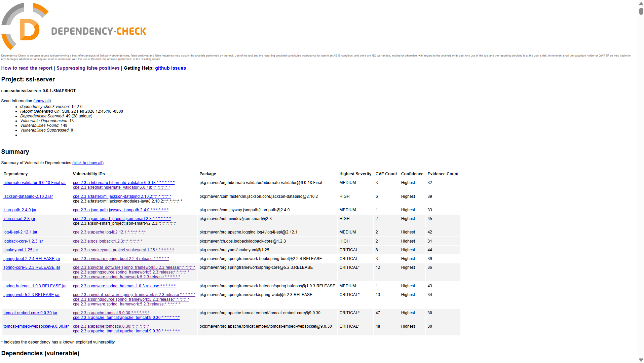Click the Dependency-Check logo image
The image size is (644, 363).
click(74, 26)
